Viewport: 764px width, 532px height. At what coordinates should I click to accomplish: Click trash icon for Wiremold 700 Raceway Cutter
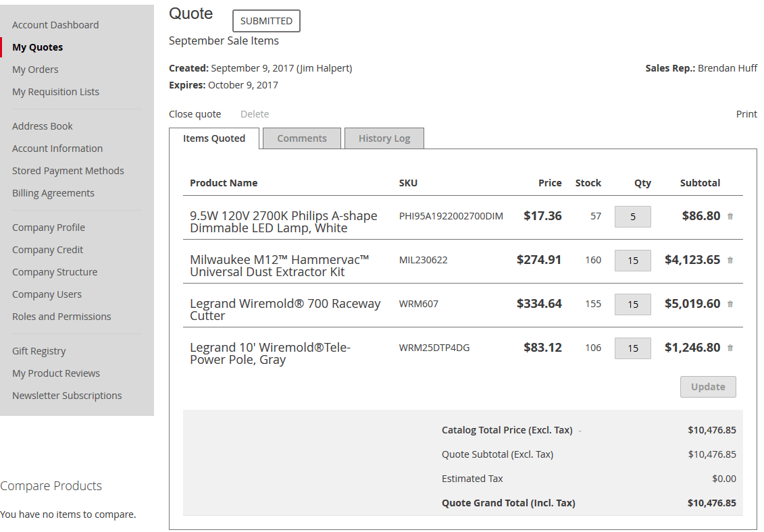coord(730,304)
